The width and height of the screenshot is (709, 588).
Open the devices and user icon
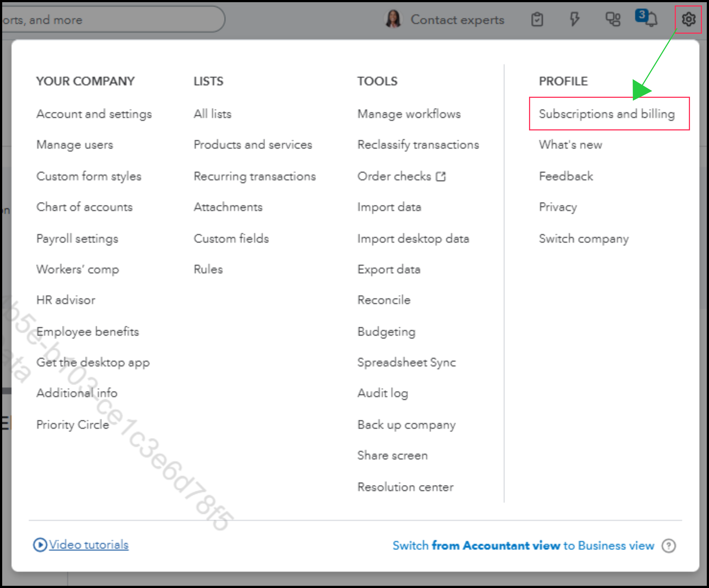point(612,19)
